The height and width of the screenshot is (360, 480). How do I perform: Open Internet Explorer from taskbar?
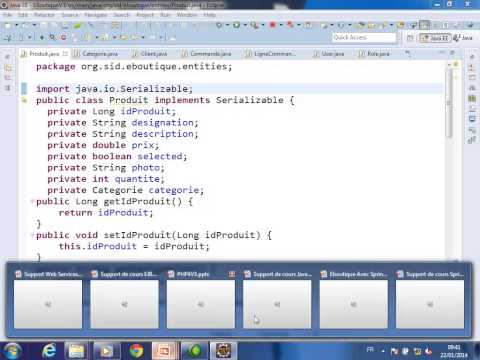(x=49, y=351)
